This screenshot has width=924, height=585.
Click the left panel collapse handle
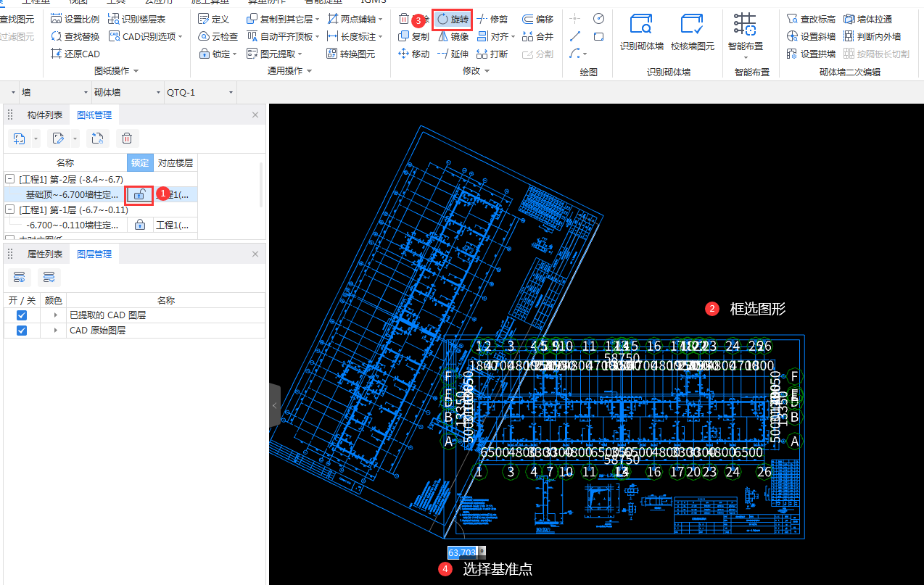[274, 406]
